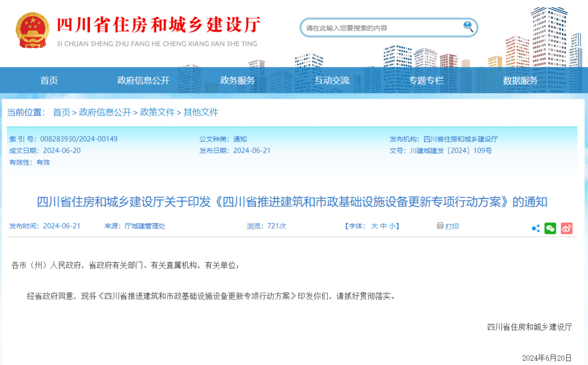The width and height of the screenshot is (588, 365).
Task: Switch article font size to 小
Action: click(393, 226)
